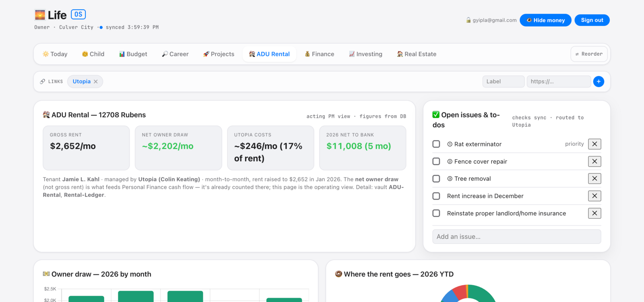Click the Gross Rent $2,652/mo card

click(x=86, y=148)
